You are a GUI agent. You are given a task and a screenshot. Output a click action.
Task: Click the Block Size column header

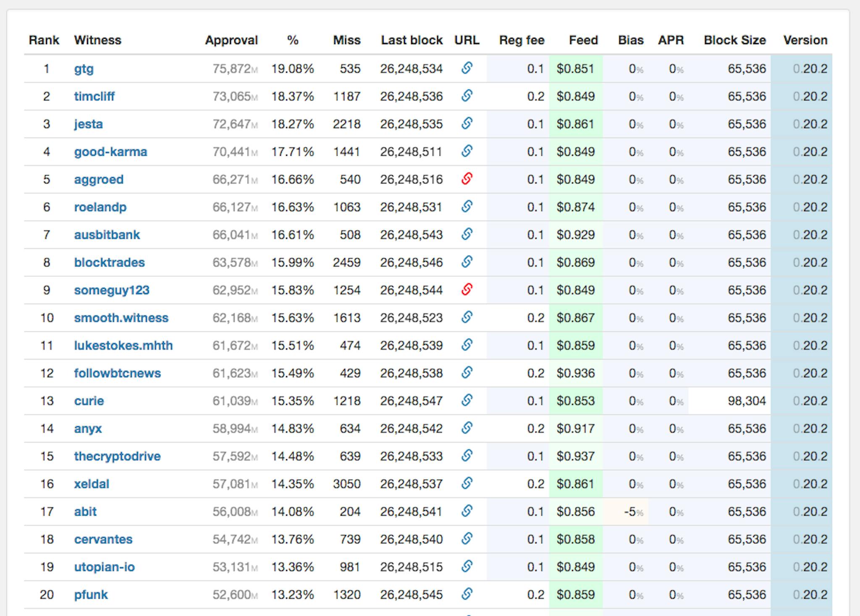pyautogui.click(x=734, y=40)
